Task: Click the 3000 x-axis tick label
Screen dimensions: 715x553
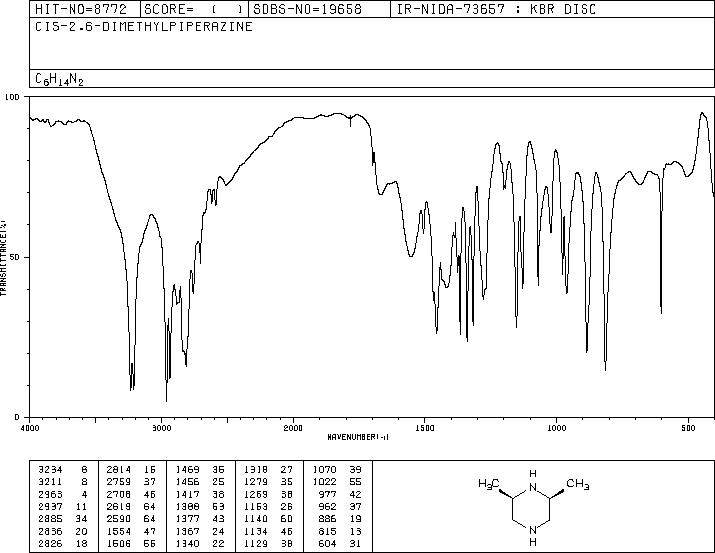Action: point(161,428)
